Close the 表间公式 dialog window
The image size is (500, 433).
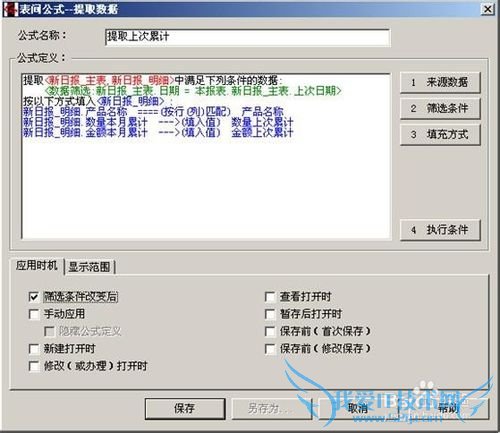pos(487,9)
